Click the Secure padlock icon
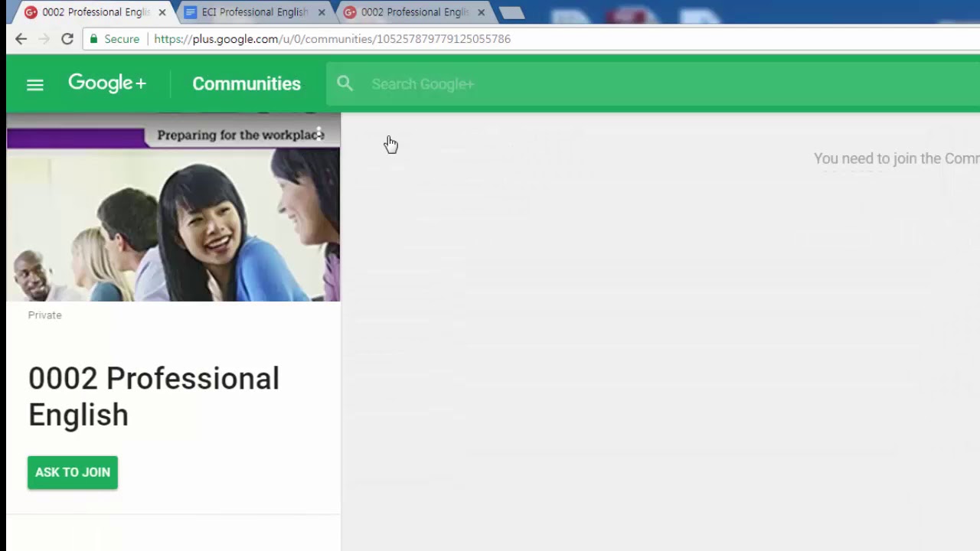The image size is (980, 551). point(93,39)
